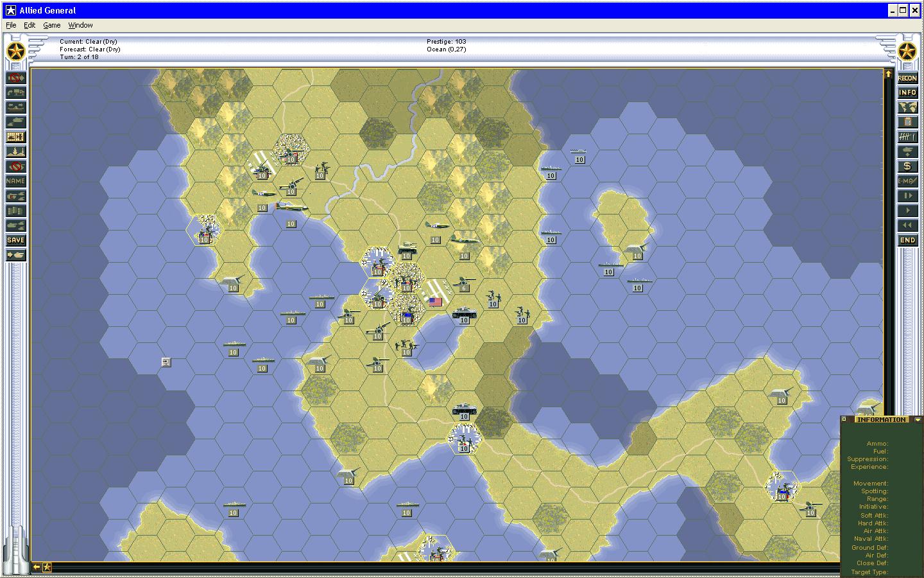Select the tank unit beside the American flag
The width and height of the screenshot is (924, 578).
[464, 313]
